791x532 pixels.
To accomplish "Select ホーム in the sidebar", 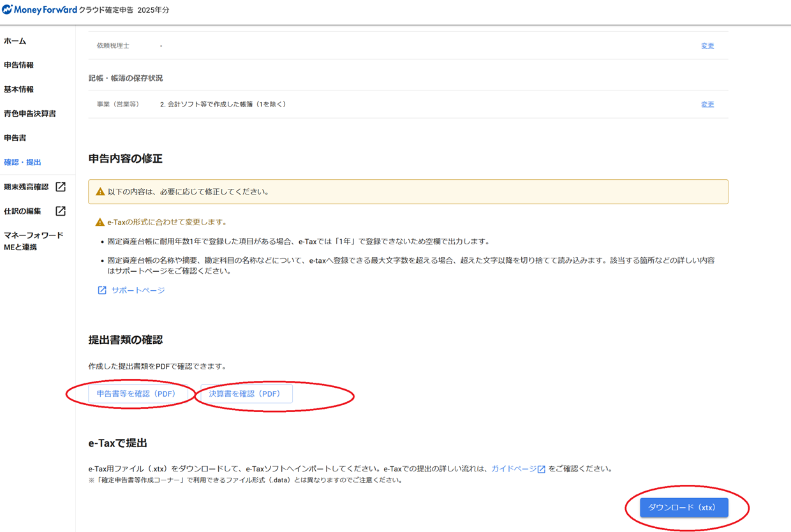I will point(16,40).
